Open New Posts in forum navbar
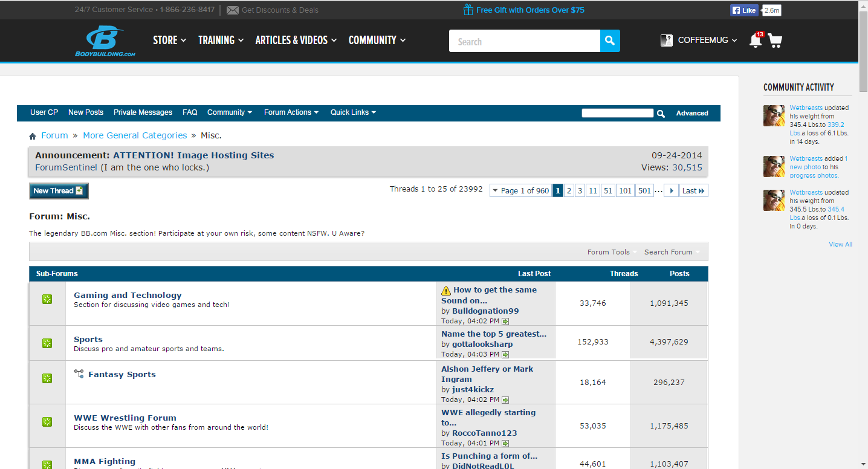This screenshot has height=469, width=868. click(86, 112)
